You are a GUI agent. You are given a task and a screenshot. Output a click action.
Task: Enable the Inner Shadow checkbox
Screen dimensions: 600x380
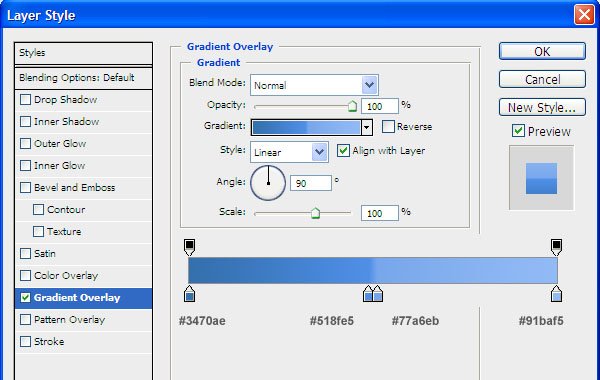click(25, 122)
